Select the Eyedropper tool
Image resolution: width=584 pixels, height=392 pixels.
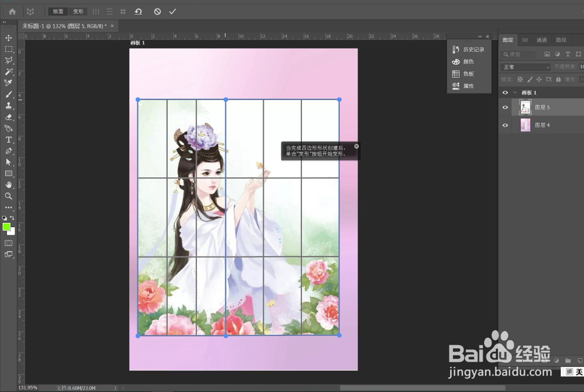click(x=9, y=83)
